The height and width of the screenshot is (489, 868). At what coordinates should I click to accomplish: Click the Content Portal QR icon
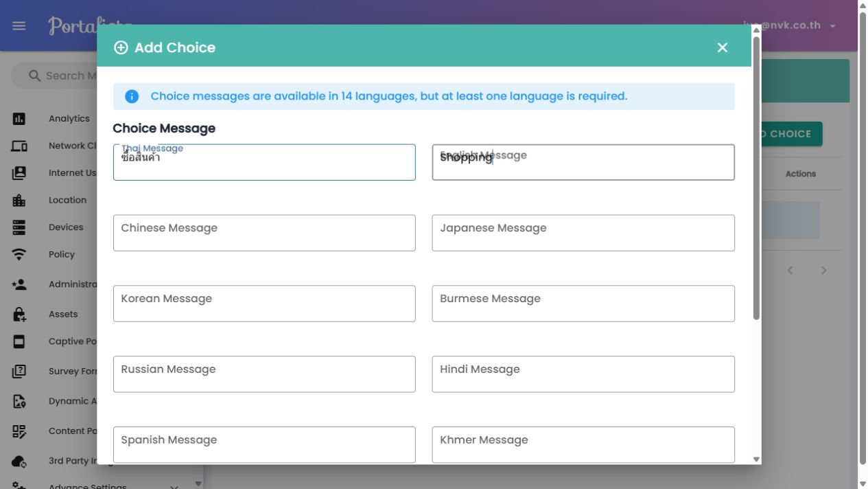point(19,431)
